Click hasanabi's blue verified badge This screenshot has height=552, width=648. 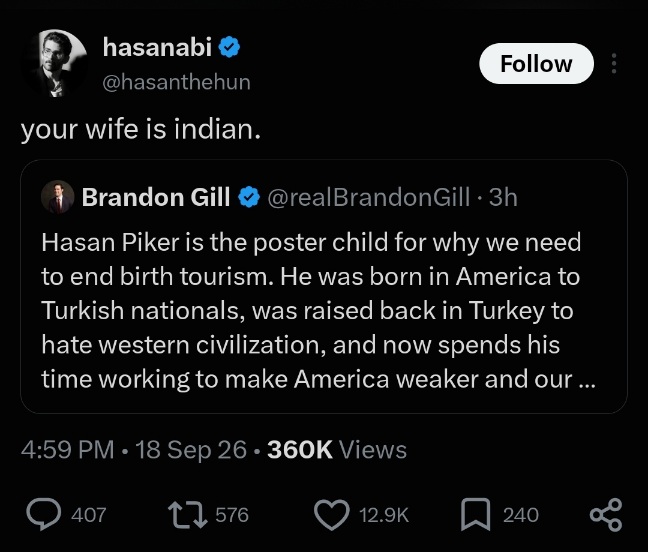click(229, 47)
